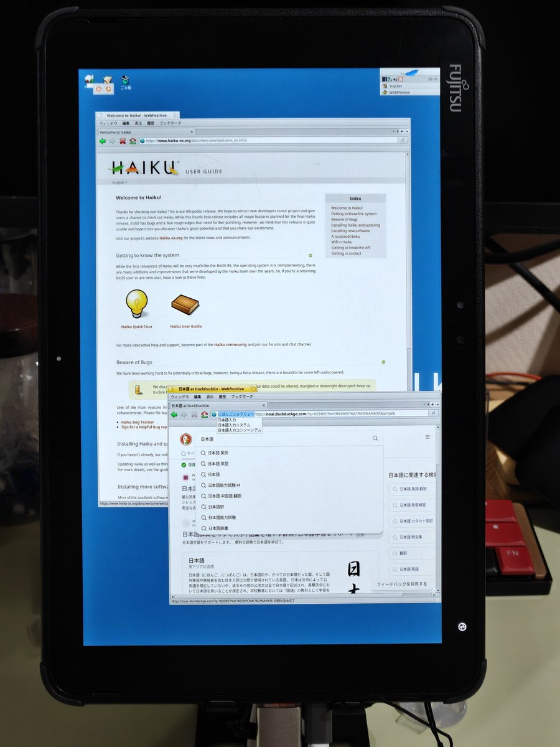Click home icon in Welcome to Haiku window

tap(133, 141)
